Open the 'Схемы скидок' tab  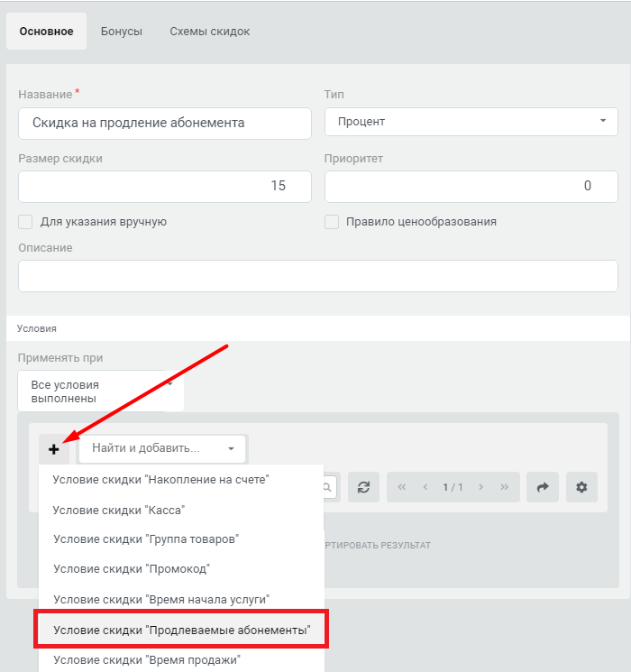tap(210, 32)
